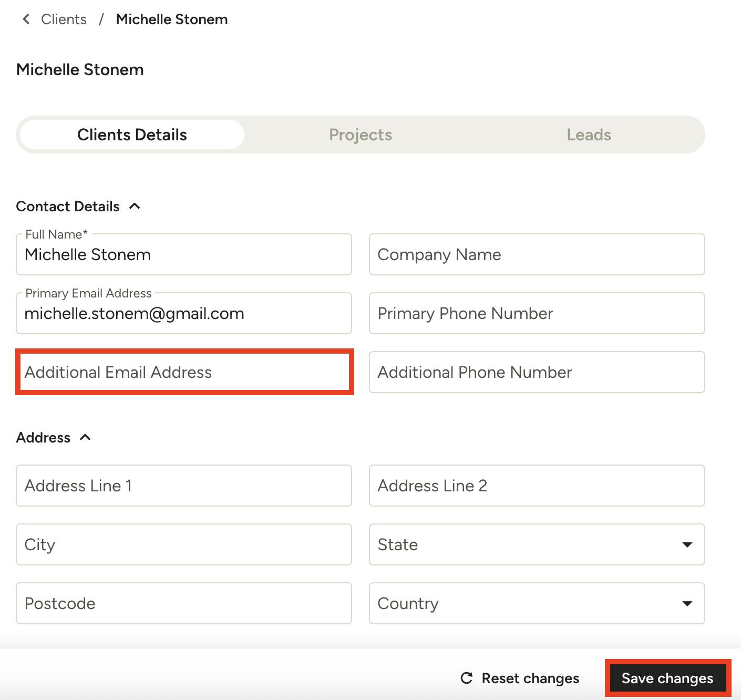Screen dimensions: 741x700
Task: Switch to the Projects tab
Action: (x=361, y=135)
